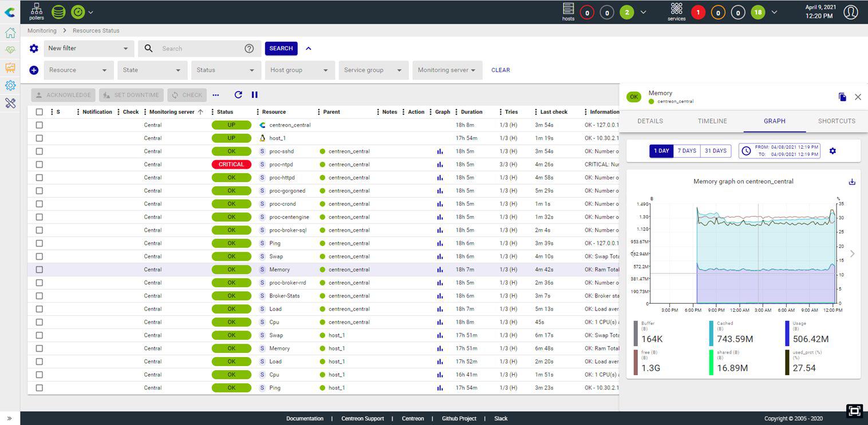
Task: Click the refresh icon above the resources table
Action: point(239,95)
